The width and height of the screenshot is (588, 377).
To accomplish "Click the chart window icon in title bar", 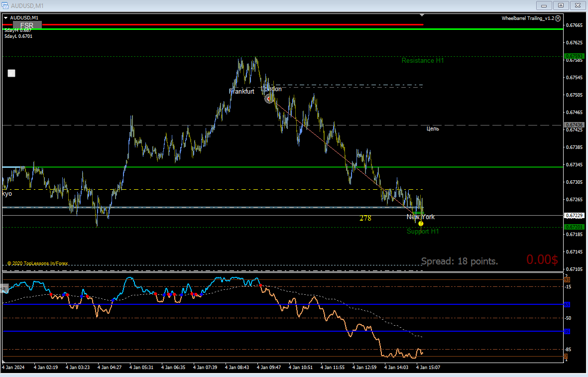I will click(5, 5).
